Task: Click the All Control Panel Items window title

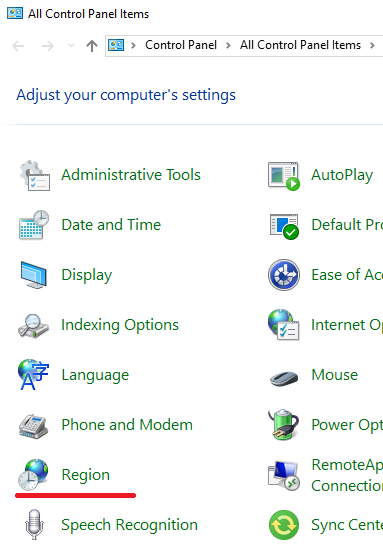Action: [88, 14]
